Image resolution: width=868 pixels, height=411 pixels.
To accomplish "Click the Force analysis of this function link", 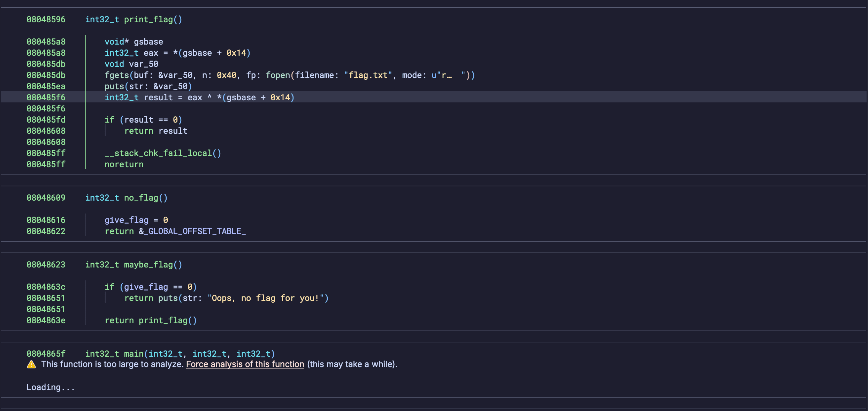I will (245, 364).
